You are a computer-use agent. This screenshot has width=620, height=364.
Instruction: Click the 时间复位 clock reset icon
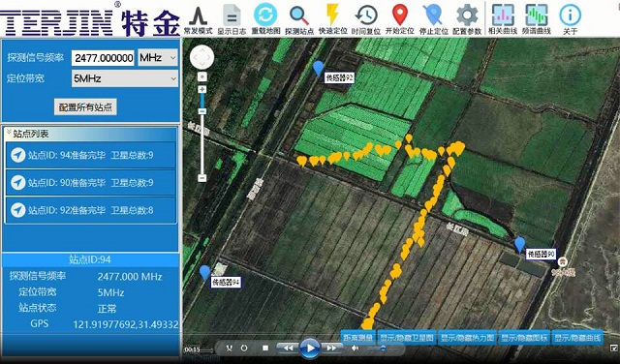(366, 15)
